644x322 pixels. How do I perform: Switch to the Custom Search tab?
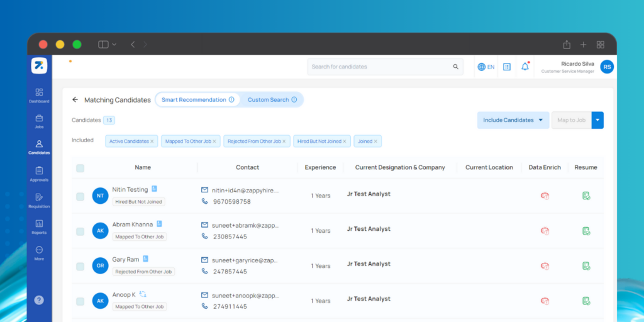272,100
